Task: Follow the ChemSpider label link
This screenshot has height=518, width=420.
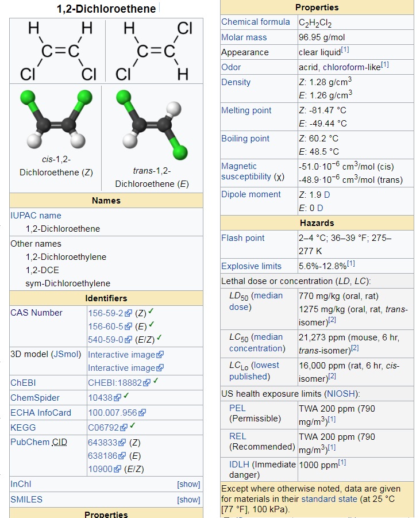Action: 35,398
